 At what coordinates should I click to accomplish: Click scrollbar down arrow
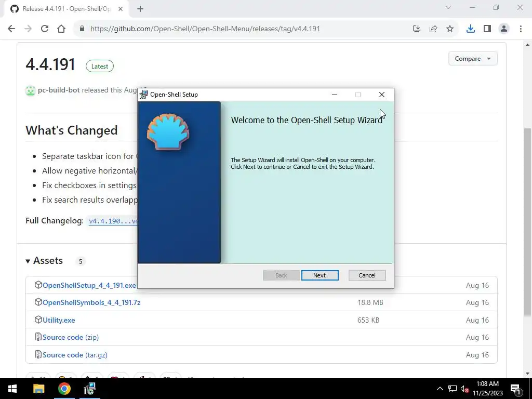pos(528,374)
